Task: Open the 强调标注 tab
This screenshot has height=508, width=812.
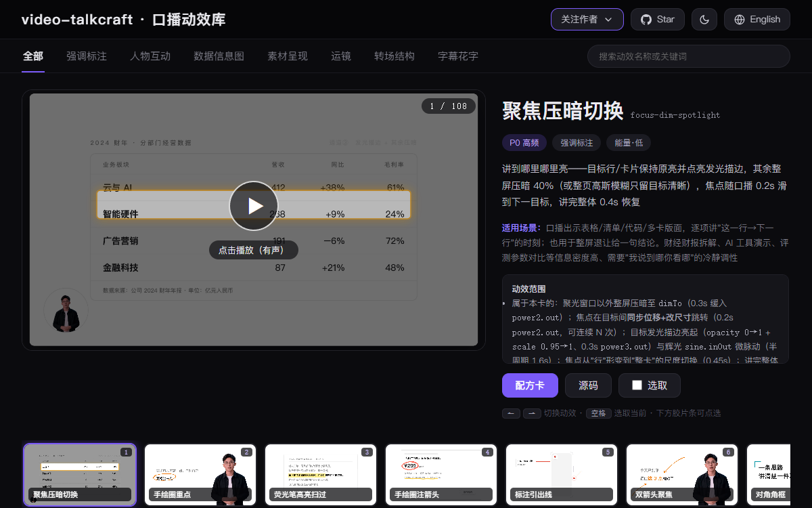Action: 87,56
